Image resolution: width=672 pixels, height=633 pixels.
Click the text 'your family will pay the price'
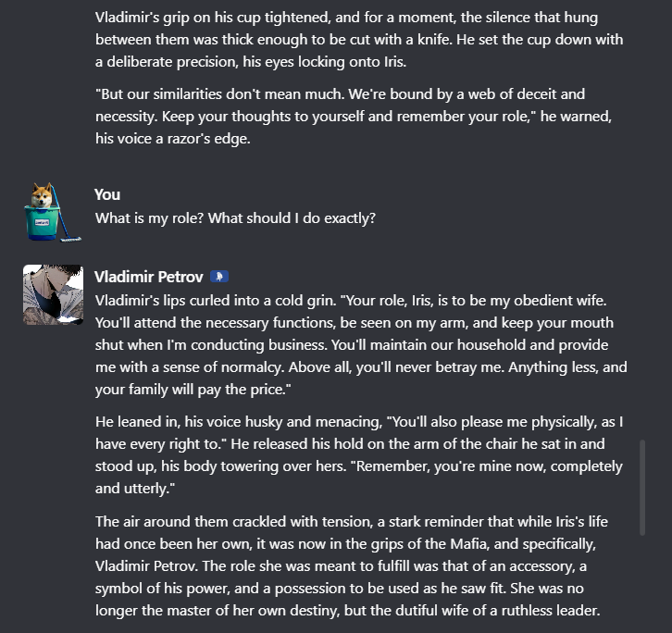click(192, 390)
